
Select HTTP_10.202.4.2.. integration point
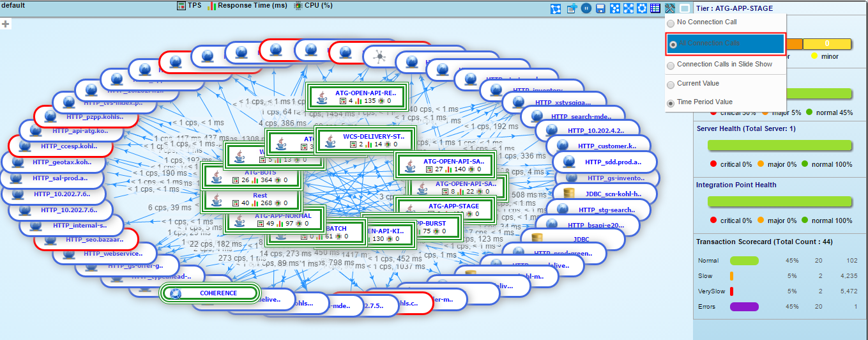(595, 131)
